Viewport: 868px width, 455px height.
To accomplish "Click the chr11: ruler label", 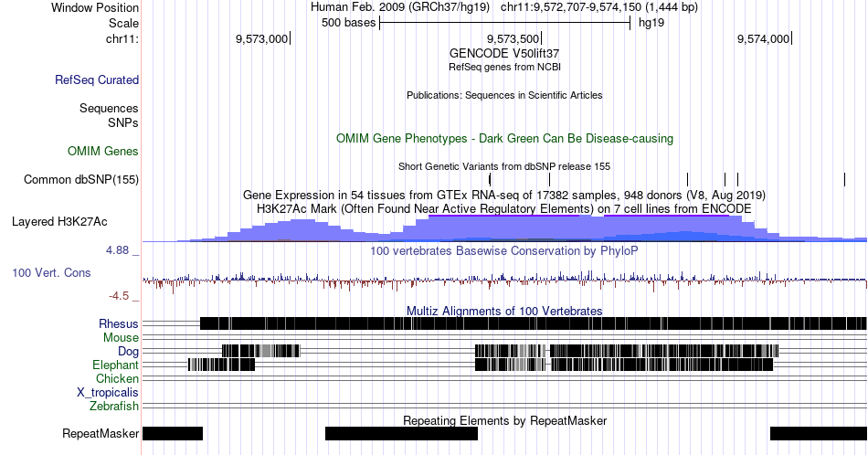I will tap(122, 38).
